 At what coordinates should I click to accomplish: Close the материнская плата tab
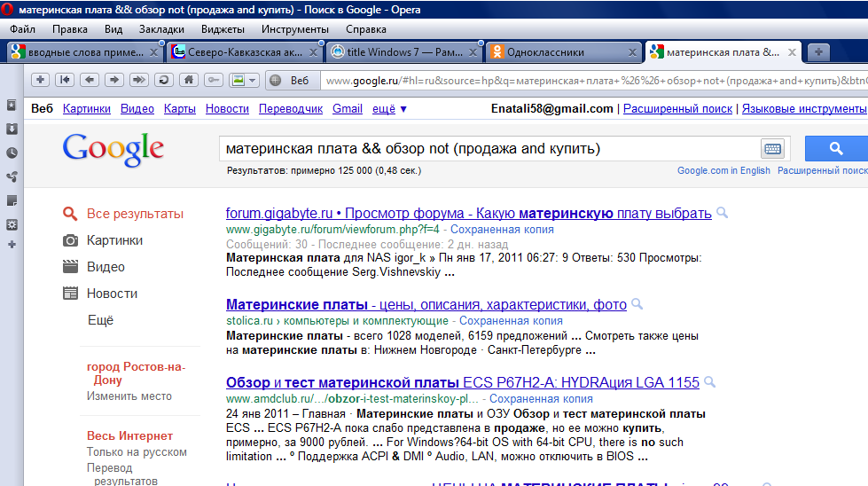point(792,52)
